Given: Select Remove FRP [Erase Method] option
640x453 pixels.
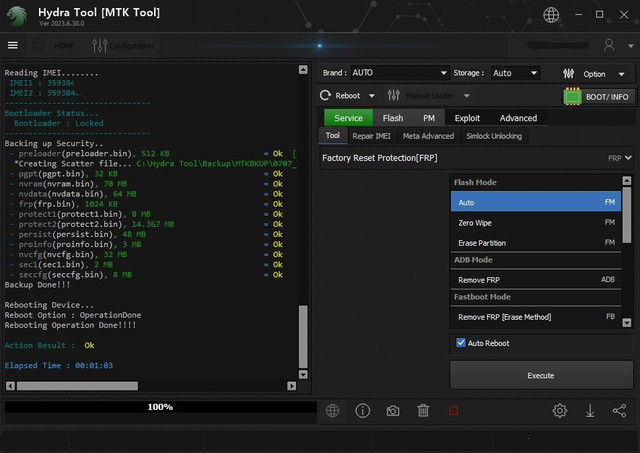Looking at the screenshot, I should 536,317.
